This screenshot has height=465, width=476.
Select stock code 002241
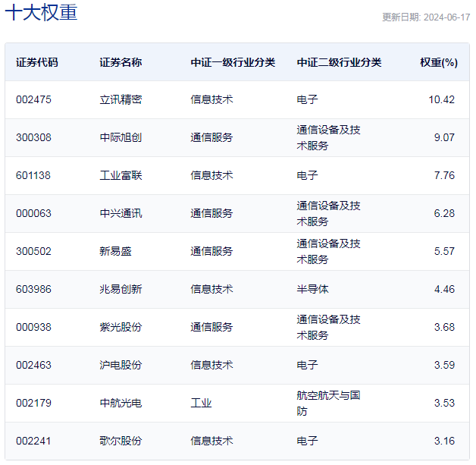coord(33,441)
